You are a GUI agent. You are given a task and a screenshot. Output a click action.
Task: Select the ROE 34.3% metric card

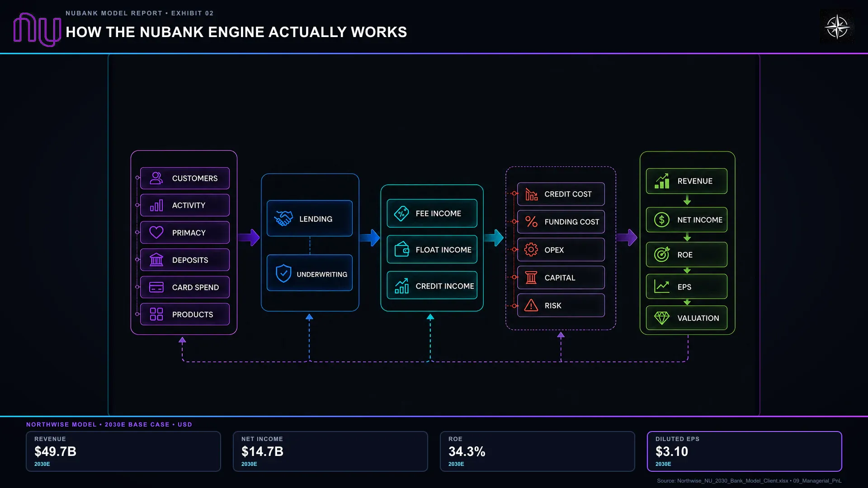[x=538, y=451]
